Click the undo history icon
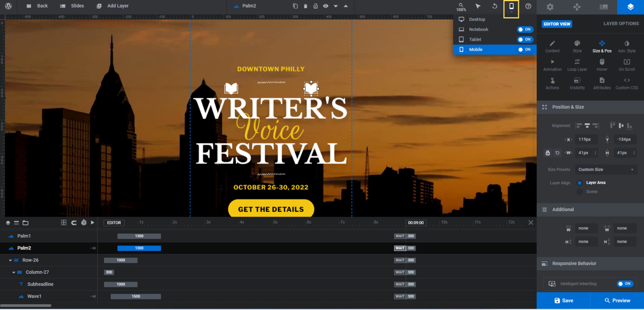This screenshot has width=644, height=310. tap(495, 6)
